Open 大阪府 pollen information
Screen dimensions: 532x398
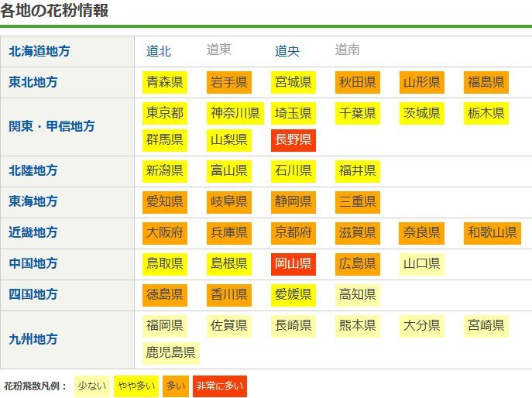(165, 232)
